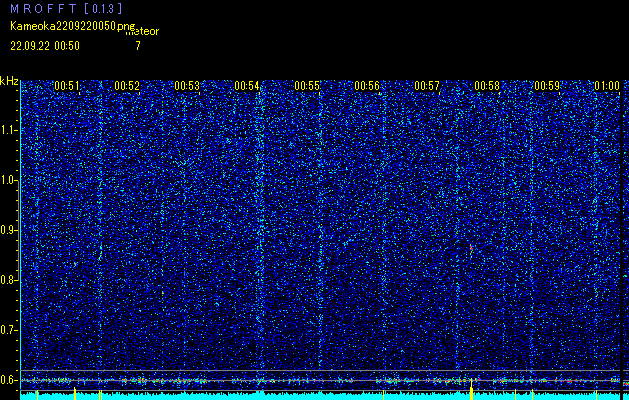
Task: Select the 00:53 time marker
Action: coord(187,86)
